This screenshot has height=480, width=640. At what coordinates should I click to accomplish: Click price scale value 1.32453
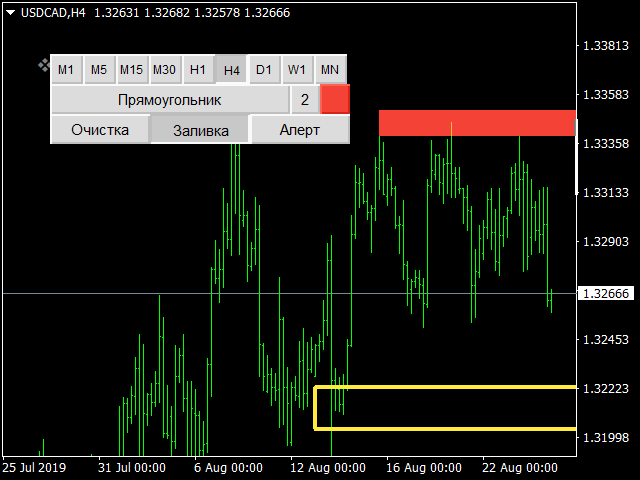[x=606, y=340]
